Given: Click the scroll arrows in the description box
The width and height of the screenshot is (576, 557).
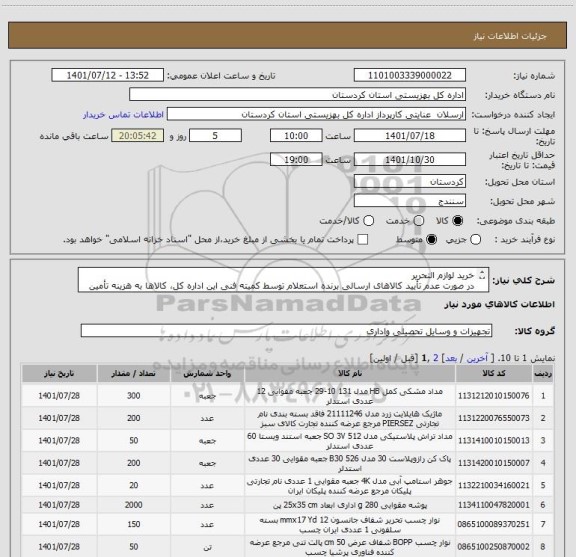Looking at the screenshot, I should click(482, 275).
